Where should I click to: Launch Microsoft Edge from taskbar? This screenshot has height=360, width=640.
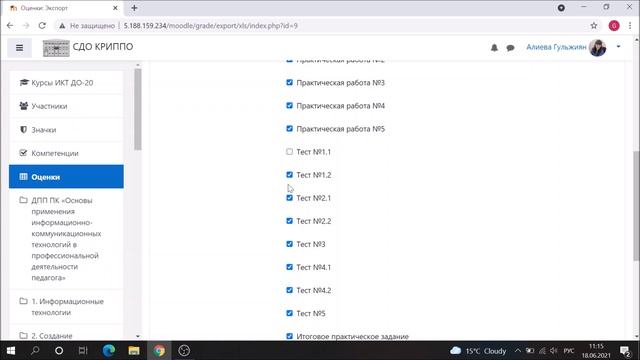coord(109,351)
